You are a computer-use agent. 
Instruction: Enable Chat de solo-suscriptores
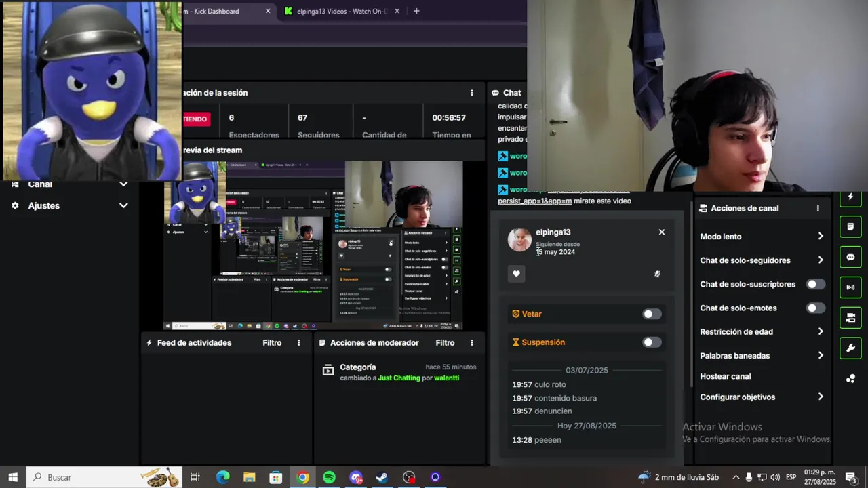coord(816,284)
